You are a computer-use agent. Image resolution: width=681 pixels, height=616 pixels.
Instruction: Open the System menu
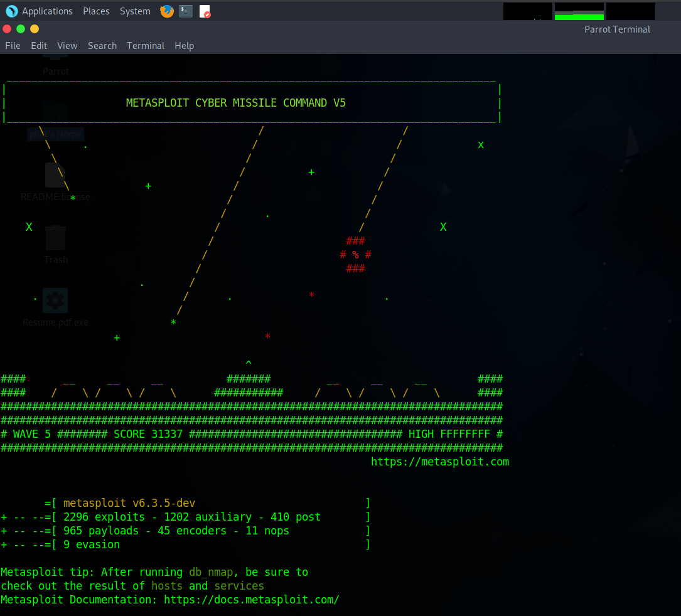click(x=135, y=11)
